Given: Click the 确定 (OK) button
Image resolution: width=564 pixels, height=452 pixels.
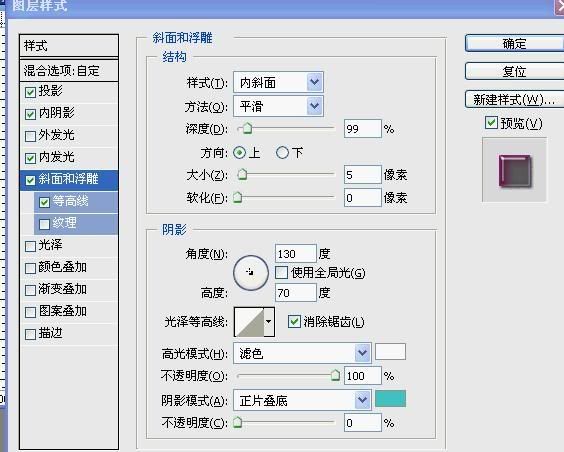Looking at the screenshot, I should coord(515,44).
